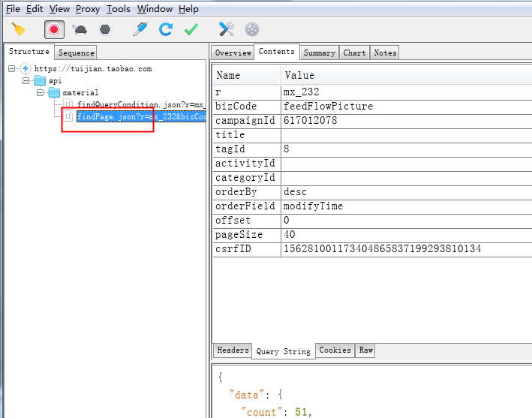Select the categoryId parameter name cell
Image resolution: width=532 pixels, height=418 pixels.
pos(247,177)
